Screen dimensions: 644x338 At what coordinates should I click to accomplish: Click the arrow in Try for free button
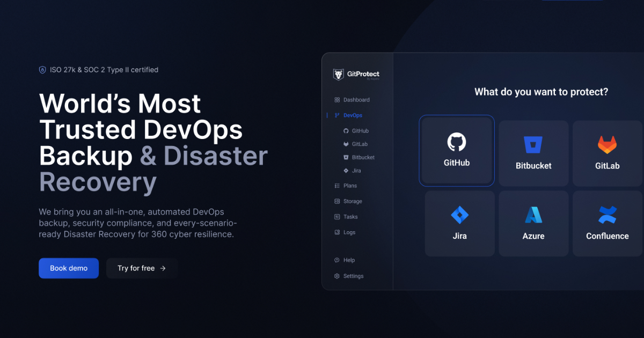pyautogui.click(x=163, y=268)
